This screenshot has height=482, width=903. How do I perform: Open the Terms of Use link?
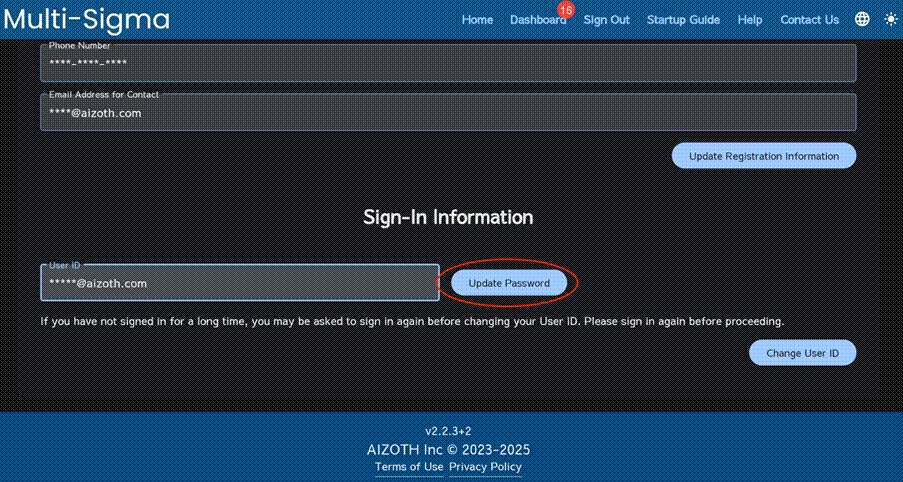pyautogui.click(x=409, y=467)
